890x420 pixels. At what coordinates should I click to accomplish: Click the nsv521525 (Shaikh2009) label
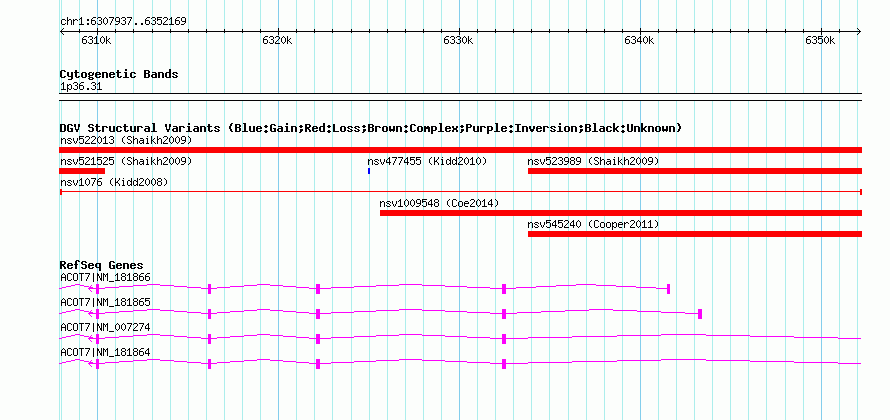pyautogui.click(x=126, y=161)
